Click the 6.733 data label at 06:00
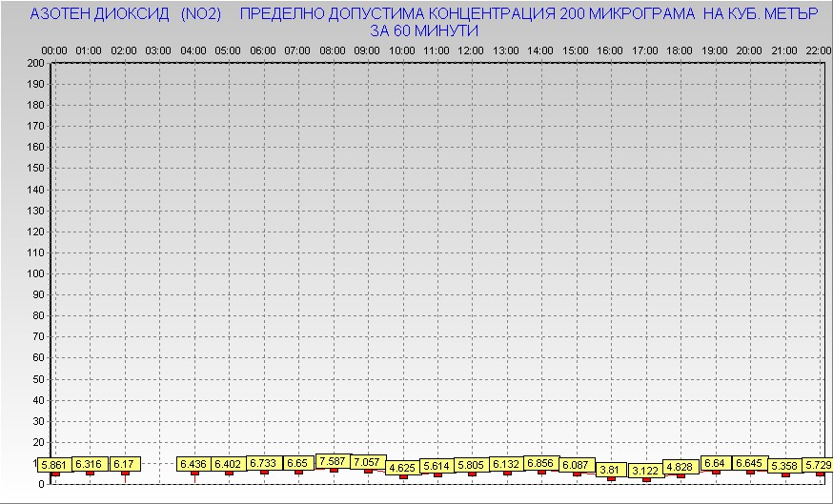This screenshot has width=833, height=504. [x=263, y=463]
